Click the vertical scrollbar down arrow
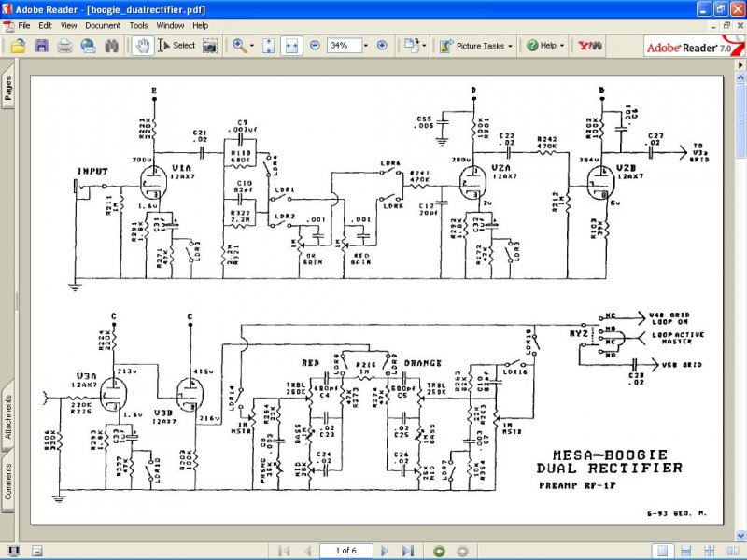 click(x=740, y=536)
